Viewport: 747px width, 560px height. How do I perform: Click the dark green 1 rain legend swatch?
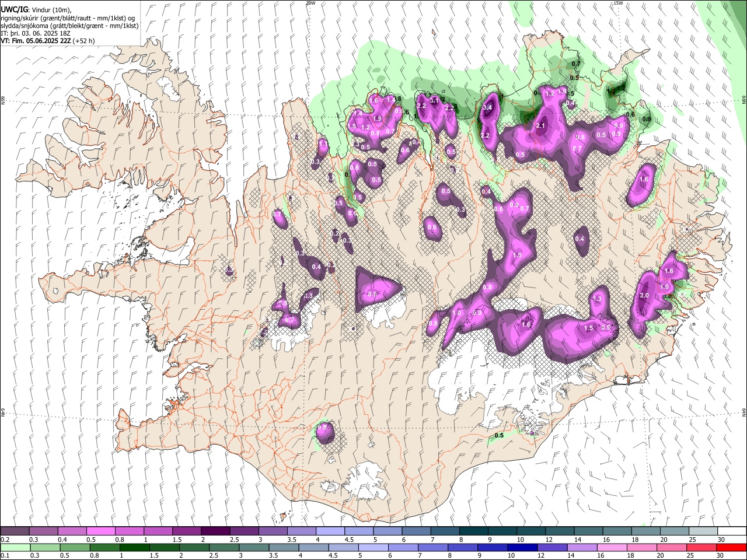[134, 547]
